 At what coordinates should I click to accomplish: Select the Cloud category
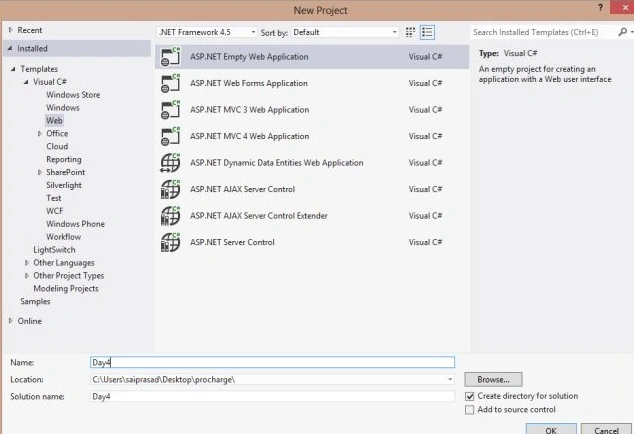pos(57,146)
